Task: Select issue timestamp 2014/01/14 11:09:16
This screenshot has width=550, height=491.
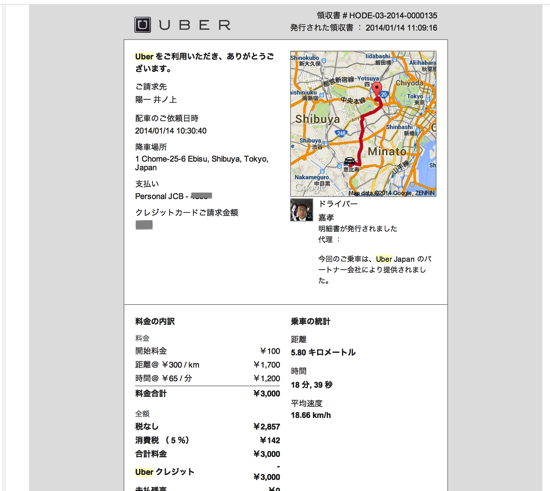Action: (401, 28)
